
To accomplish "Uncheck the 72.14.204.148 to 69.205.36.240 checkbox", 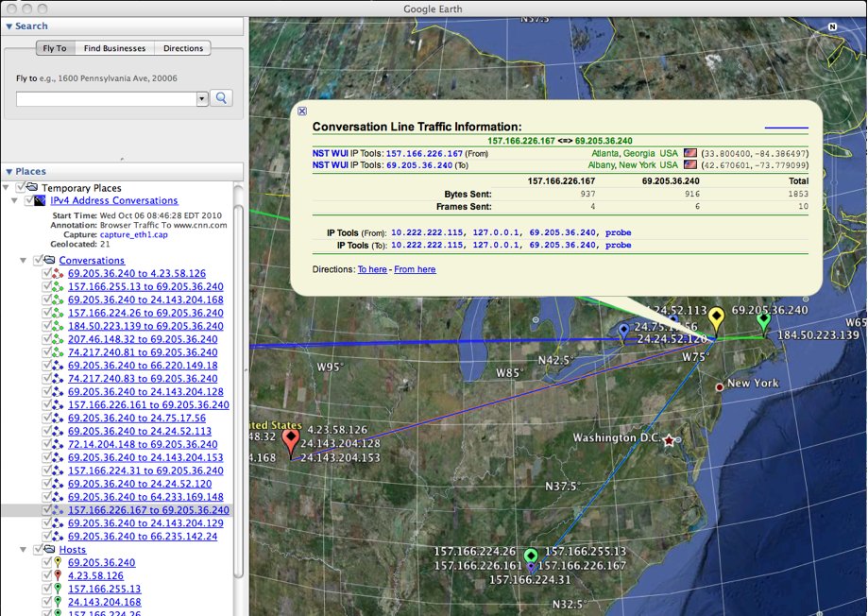I will 47,444.
